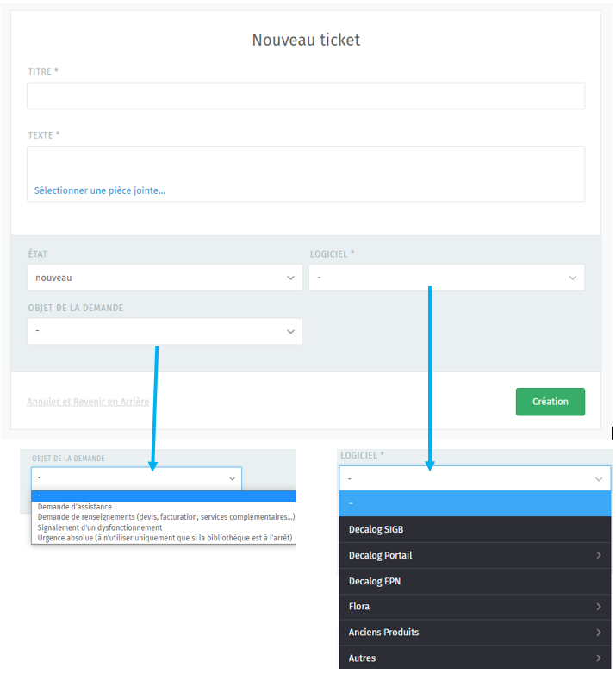This screenshot has width=616, height=674.
Task: Select 'Demande d'assistance' option
Action: click(x=164, y=507)
